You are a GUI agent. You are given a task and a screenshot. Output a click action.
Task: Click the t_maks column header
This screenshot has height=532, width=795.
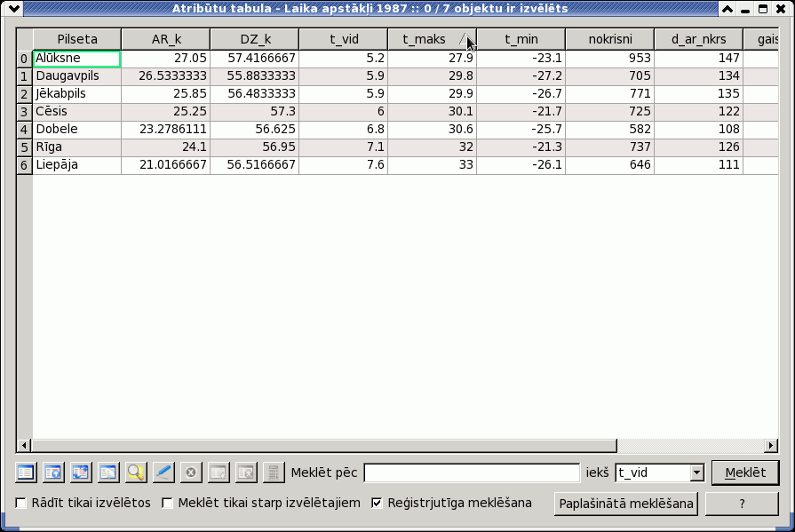pyautogui.click(x=433, y=39)
